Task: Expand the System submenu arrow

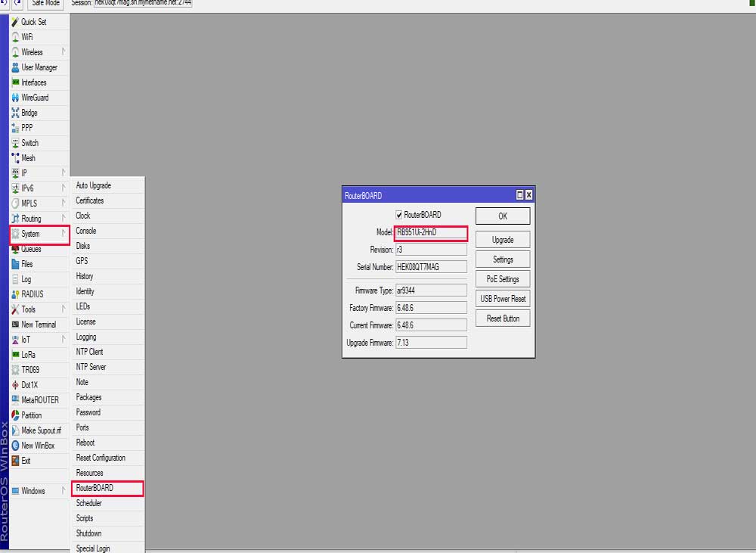Action: [64, 234]
